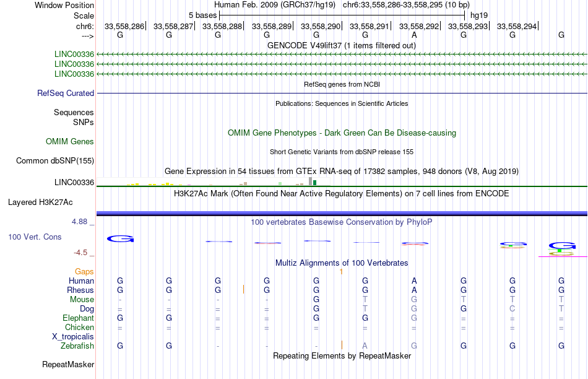Click the RepeatMasker track label
Screen dimensions: 588x379
(x=68, y=364)
